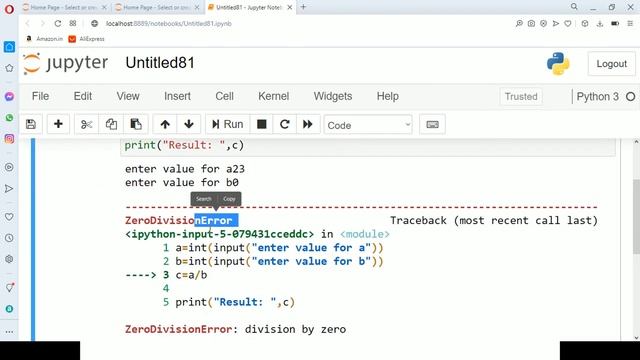
Task: Interrupt the kernel with the stop icon
Action: [262, 124]
